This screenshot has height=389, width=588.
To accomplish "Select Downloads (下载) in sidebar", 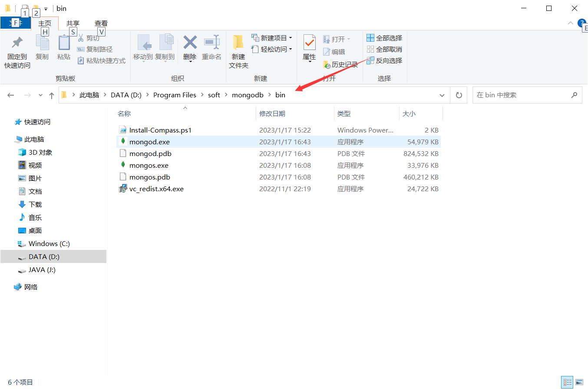I will tap(30, 205).
